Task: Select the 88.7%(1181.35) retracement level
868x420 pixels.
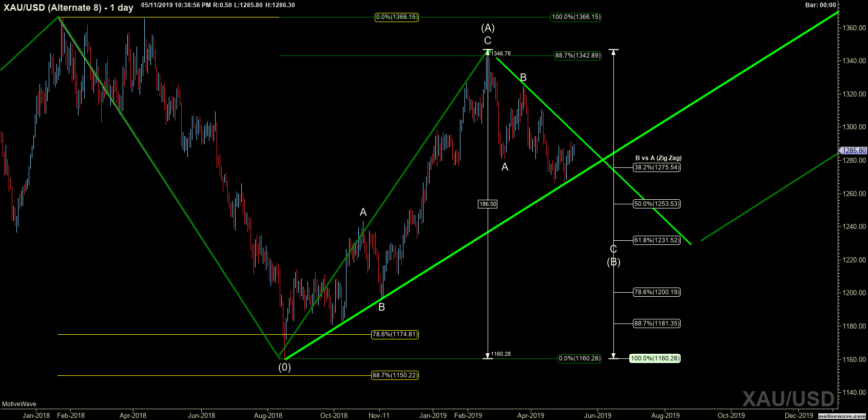Action: (657, 323)
